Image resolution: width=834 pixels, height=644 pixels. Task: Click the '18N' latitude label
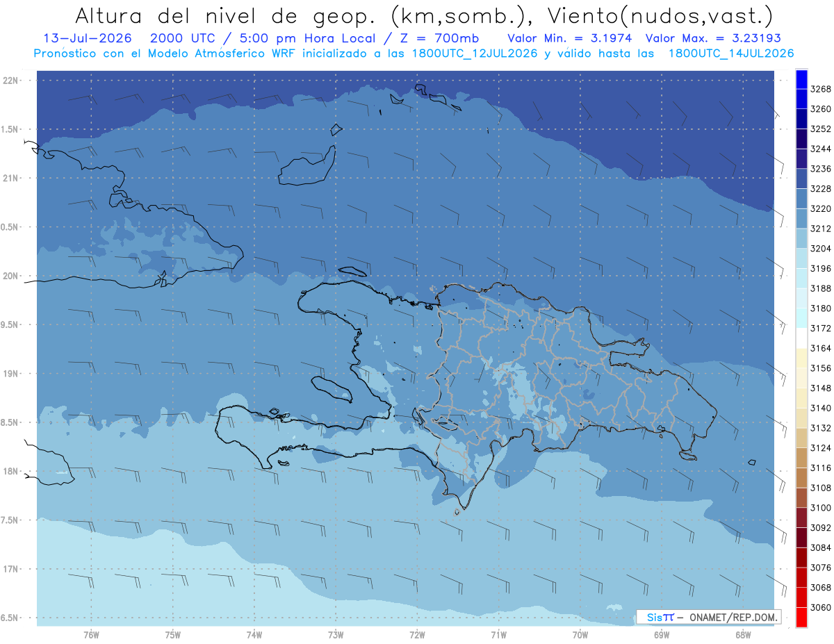[x=12, y=471]
